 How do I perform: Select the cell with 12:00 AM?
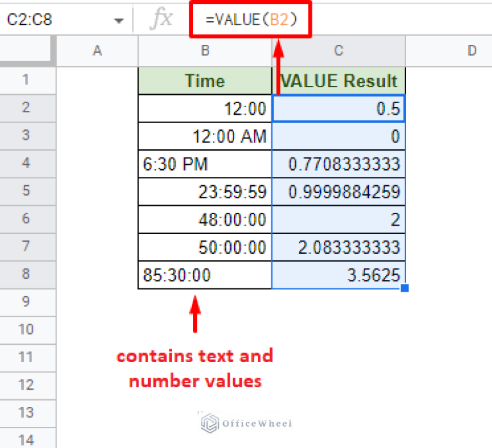click(x=205, y=137)
